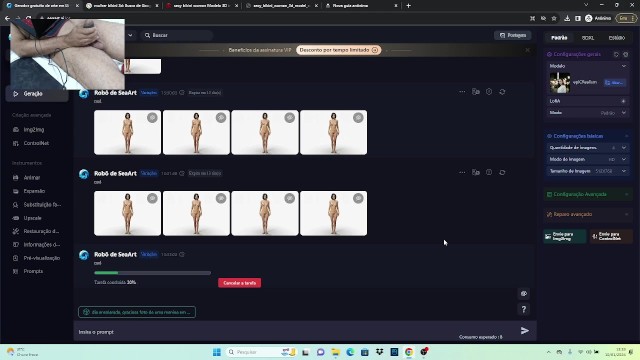Add a LoRA with the plus icon
Screen dimensions: 640x360
click(623, 101)
